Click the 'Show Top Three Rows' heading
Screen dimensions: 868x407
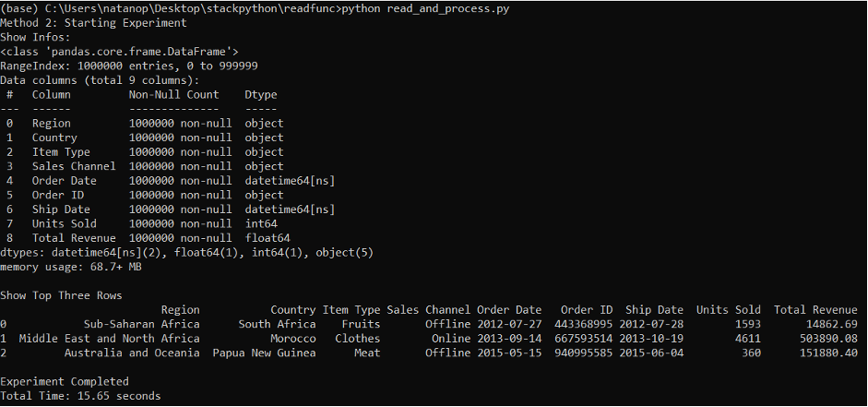61,295
